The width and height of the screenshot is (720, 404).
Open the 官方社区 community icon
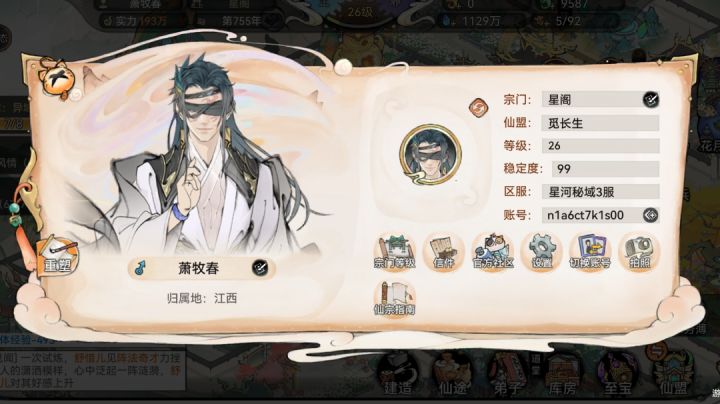(x=493, y=251)
